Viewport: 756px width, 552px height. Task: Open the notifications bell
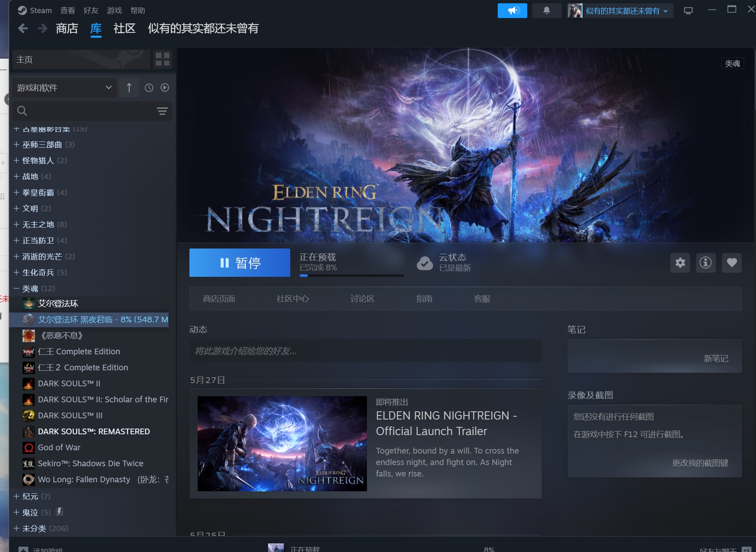pyautogui.click(x=547, y=11)
